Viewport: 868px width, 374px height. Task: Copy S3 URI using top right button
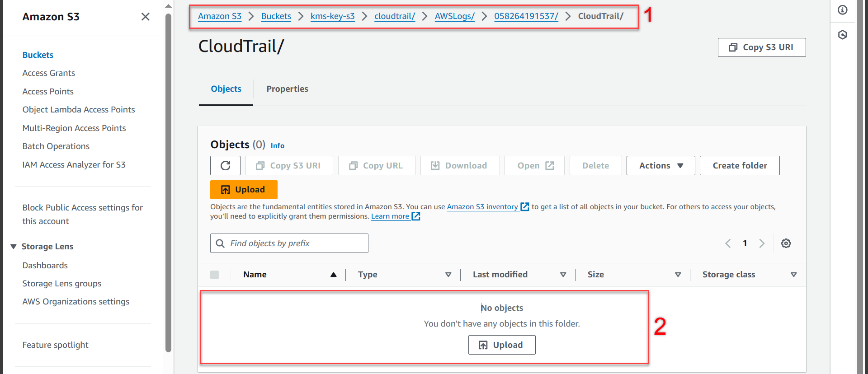click(761, 47)
